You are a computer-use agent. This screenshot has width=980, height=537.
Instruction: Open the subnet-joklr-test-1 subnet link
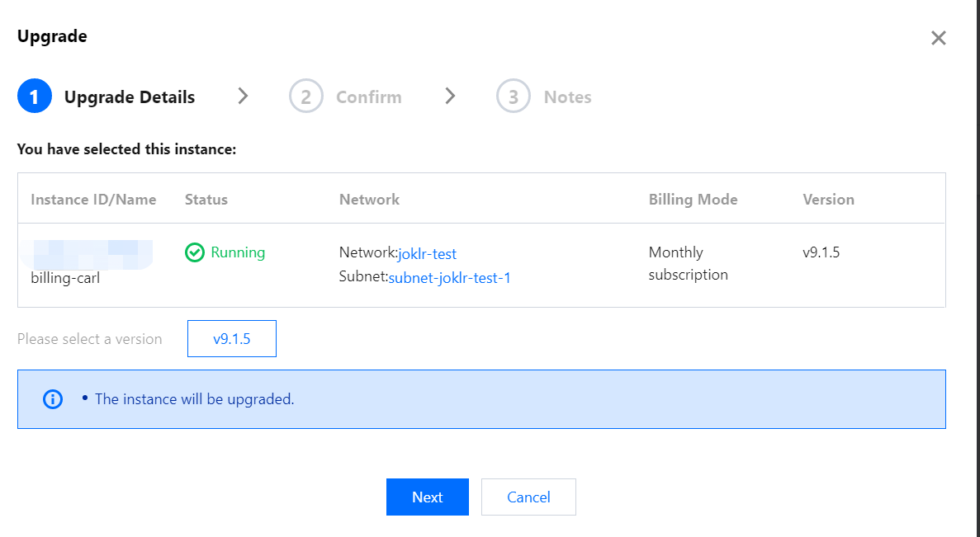(x=449, y=278)
